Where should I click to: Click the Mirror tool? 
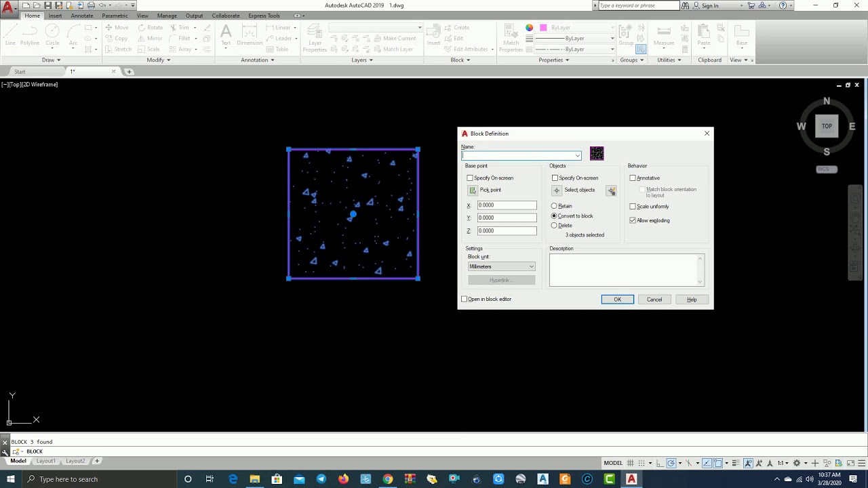click(151, 39)
